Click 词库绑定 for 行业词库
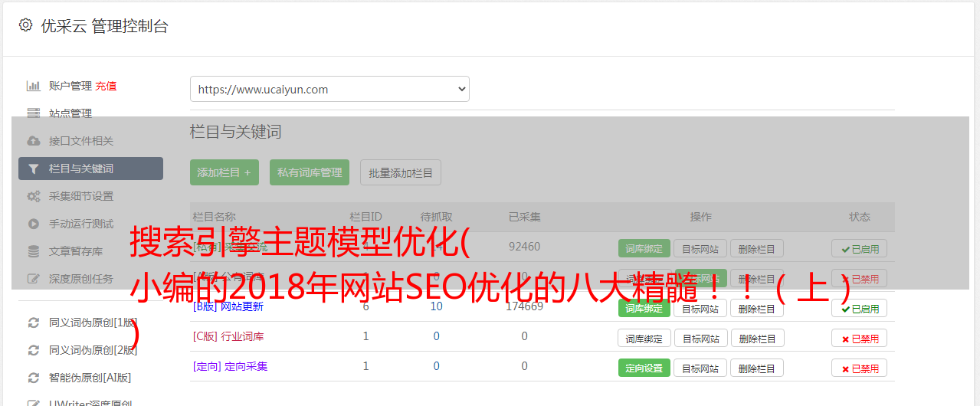The height and width of the screenshot is (406, 980). pyautogui.click(x=644, y=338)
